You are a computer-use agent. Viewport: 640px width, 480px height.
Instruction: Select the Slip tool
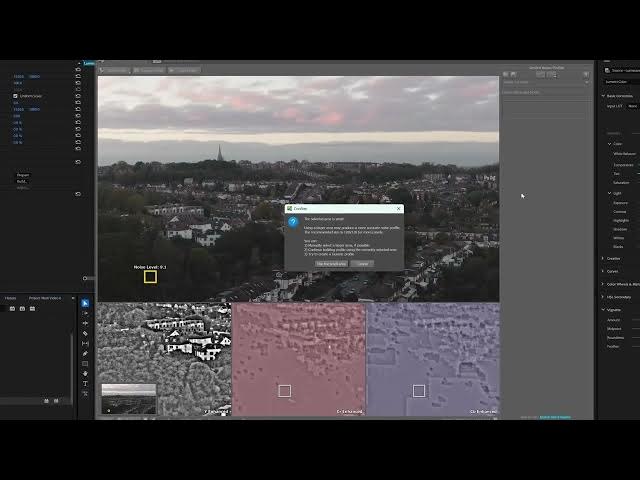[85, 344]
